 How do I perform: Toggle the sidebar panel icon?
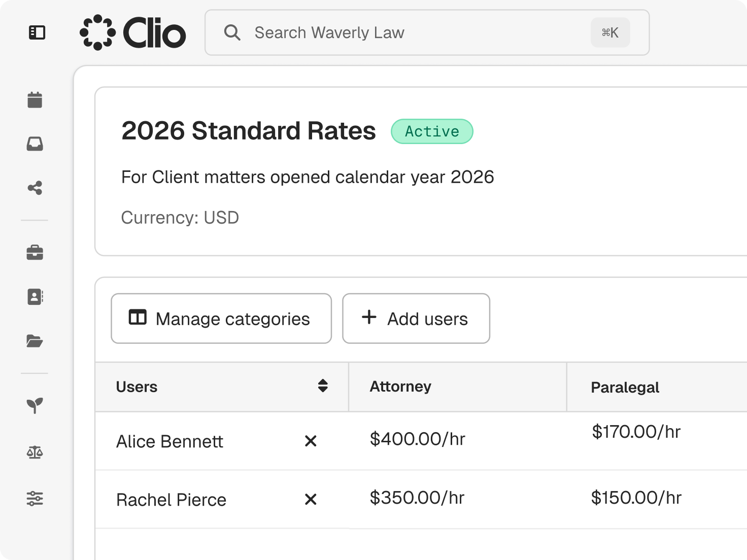37,32
